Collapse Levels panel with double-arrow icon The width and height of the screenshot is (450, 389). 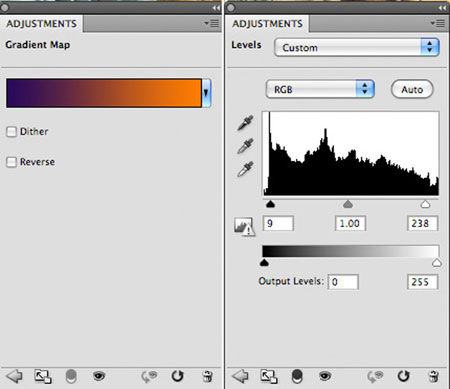click(442, 8)
